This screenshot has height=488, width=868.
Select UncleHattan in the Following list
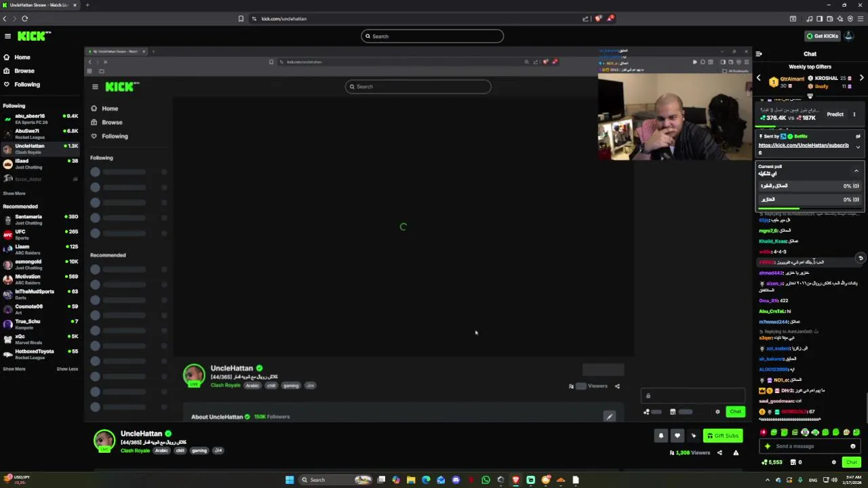40,148
